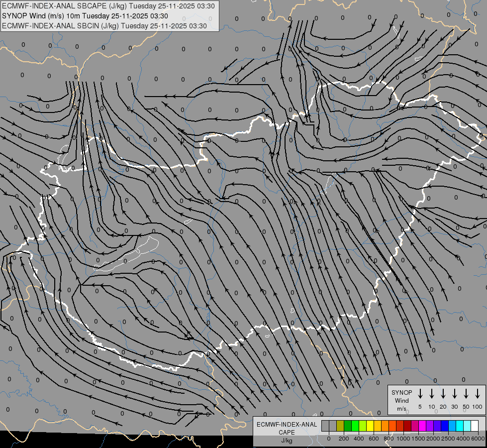487x448 pixels.
Task: Select the dark green CAPE swatch
Action: (348, 426)
